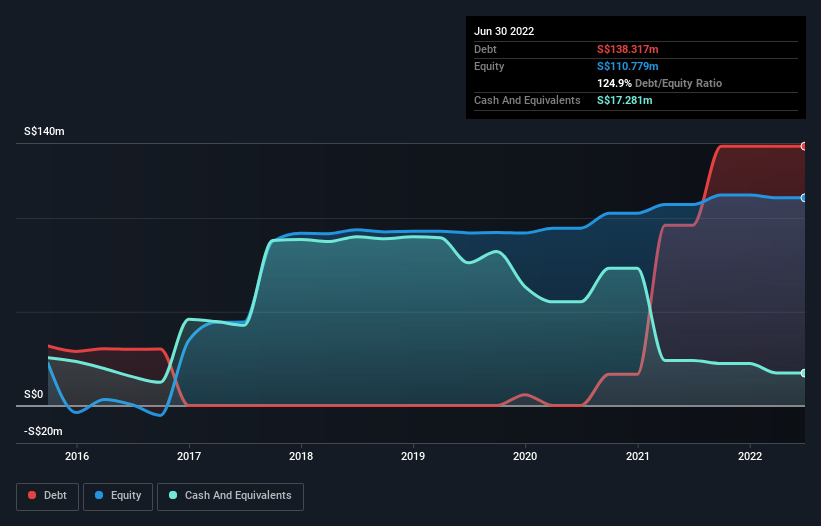Click the S$110.779m equity value
Screen dimensions: 821x526
pos(628,66)
